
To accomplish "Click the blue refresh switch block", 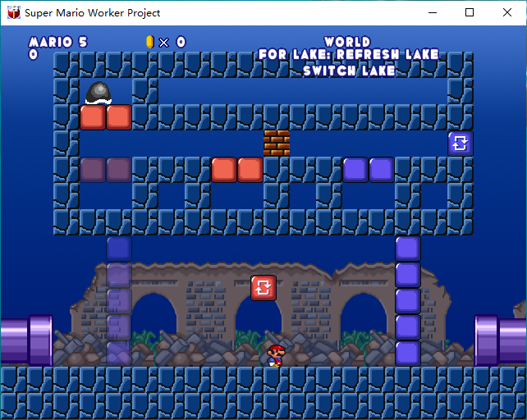I will tap(461, 144).
